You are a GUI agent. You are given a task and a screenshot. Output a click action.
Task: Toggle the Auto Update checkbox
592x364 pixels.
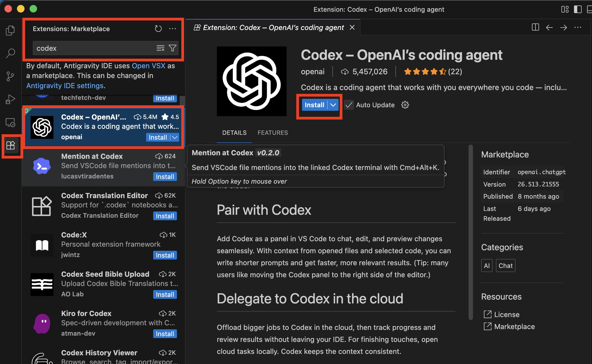pyautogui.click(x=349, y=105)
